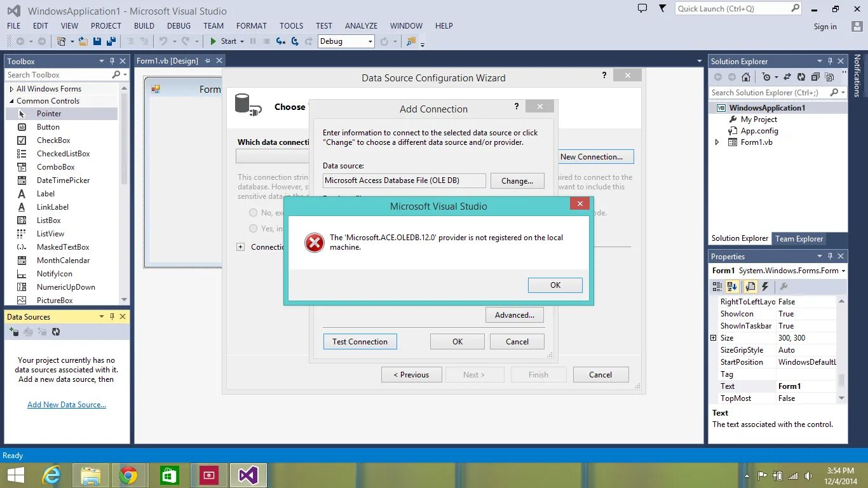Image resolution: width=868 pixels, height=488 pixels.
Task: Click the Open File toolbar icon
Action: click(x=83, y=41)
